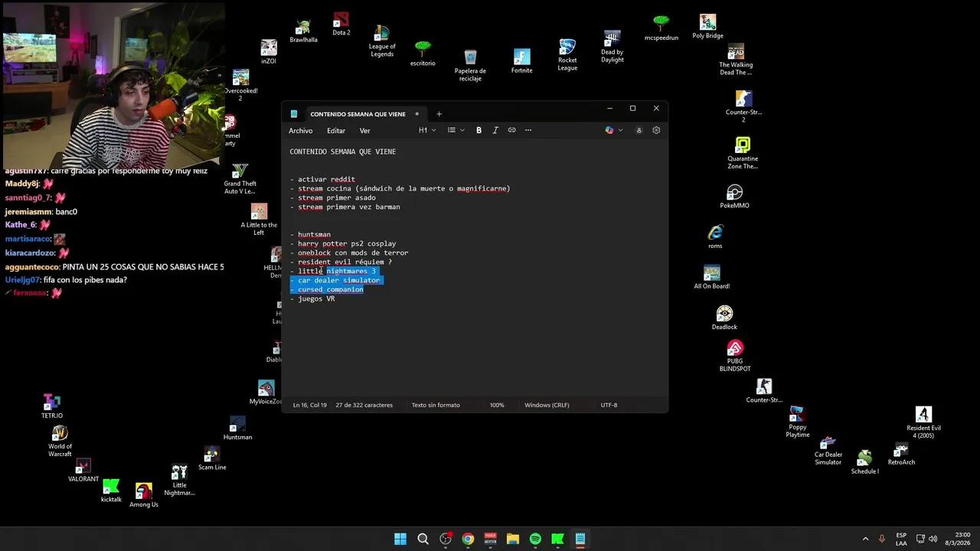Viewport: 980px width, 551px height.
Task: Click the 100% zoom level in status bar
Action: click(x=497, y=405)
